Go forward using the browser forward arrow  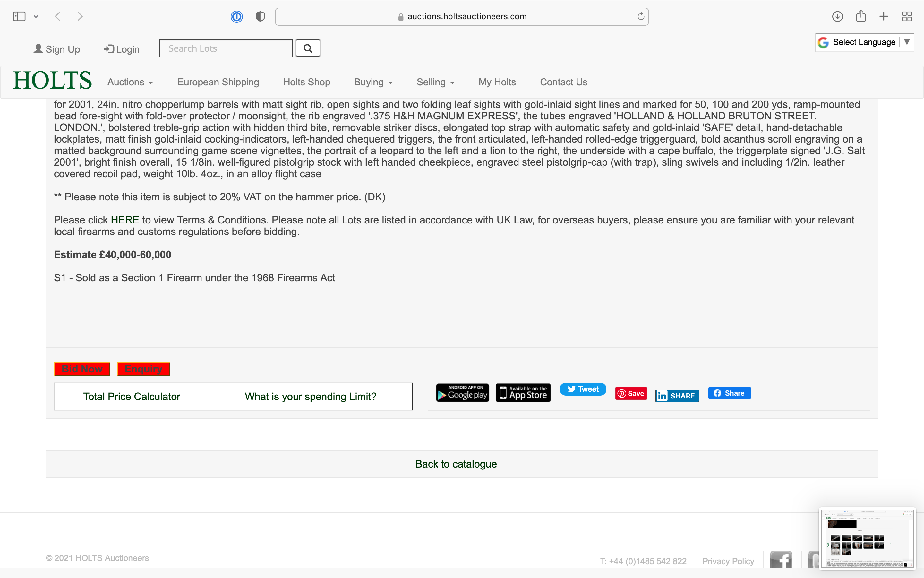(80, 16)
